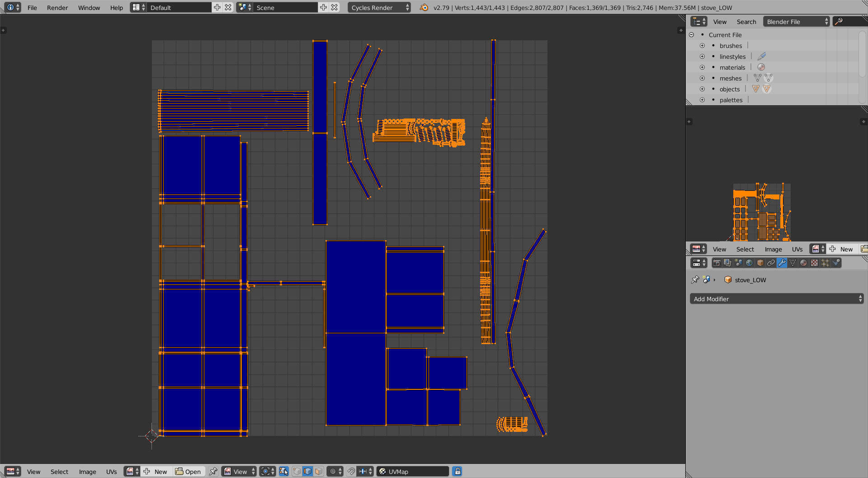Open the Object properties tab (cube icon)
868x478 pixels.
click(760, 263)
